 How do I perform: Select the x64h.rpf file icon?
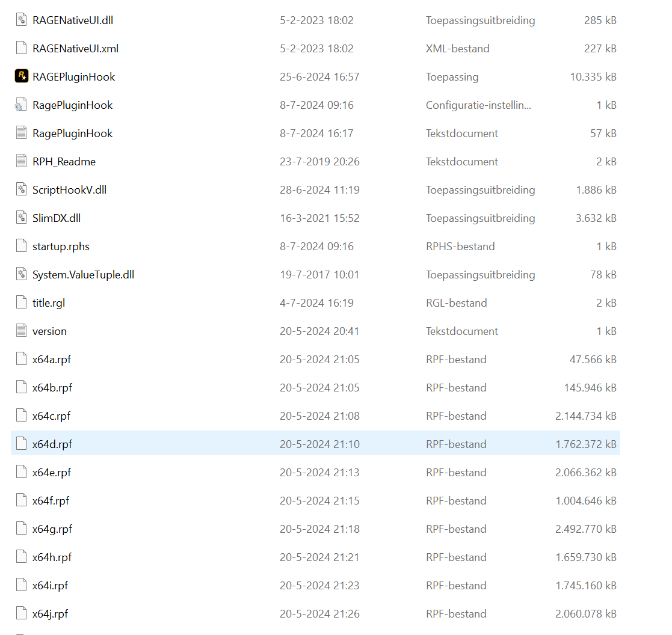(x=22, y=557)
